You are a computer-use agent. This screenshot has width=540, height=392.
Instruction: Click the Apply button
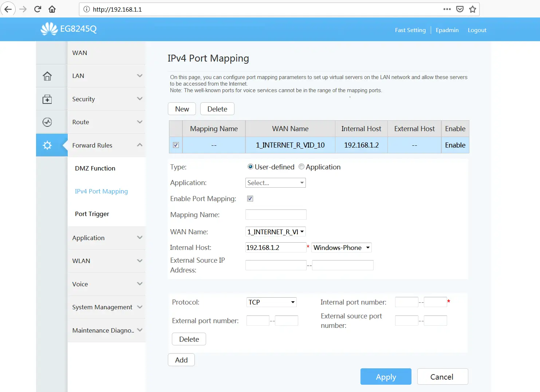[386, 377]
